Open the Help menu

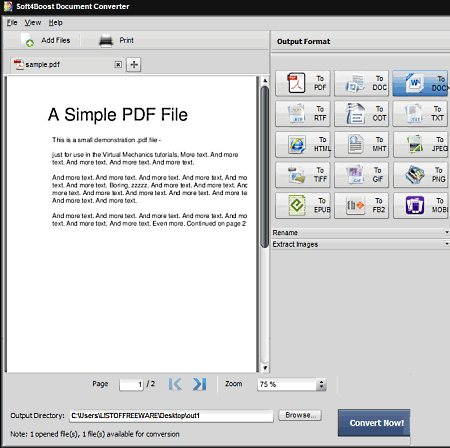55,23
